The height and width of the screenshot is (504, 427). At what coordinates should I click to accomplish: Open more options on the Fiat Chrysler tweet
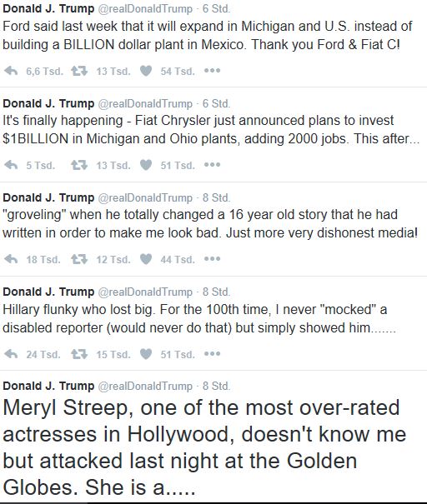[213, 165]
